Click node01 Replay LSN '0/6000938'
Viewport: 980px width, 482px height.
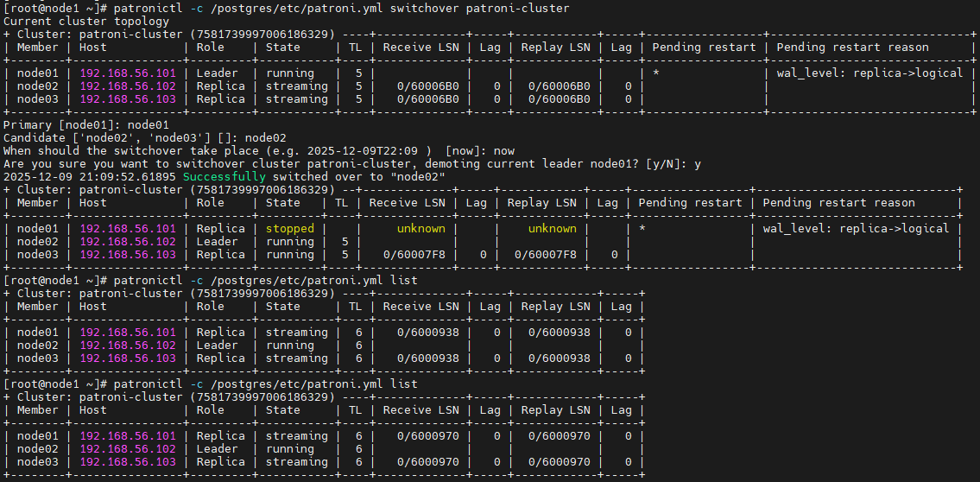click(559, 333)
